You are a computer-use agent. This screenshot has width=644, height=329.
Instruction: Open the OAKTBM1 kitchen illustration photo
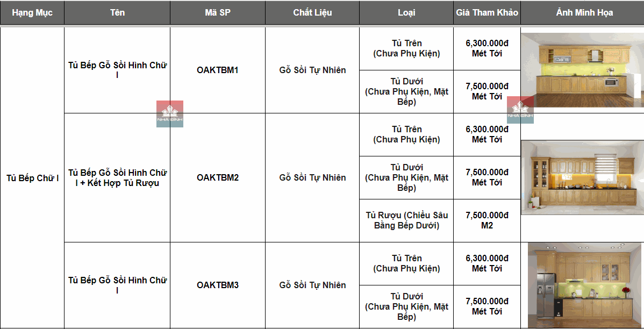[x=582, y=70]
